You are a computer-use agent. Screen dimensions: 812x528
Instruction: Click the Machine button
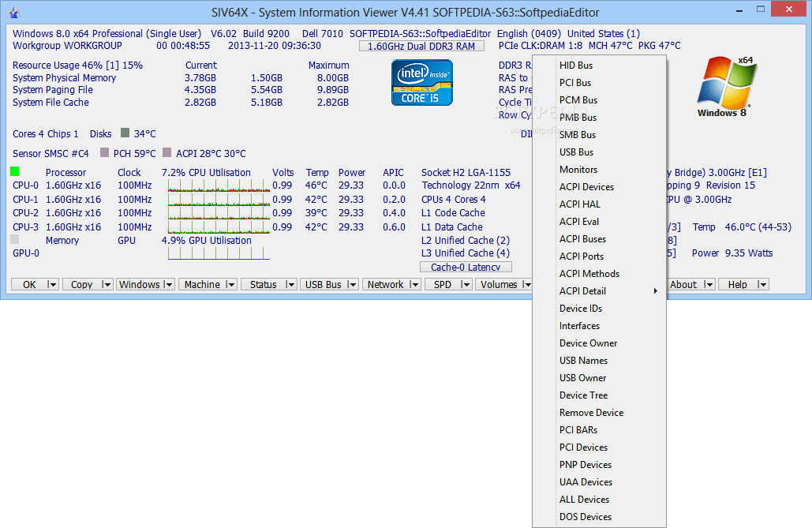tap(202, 284)
